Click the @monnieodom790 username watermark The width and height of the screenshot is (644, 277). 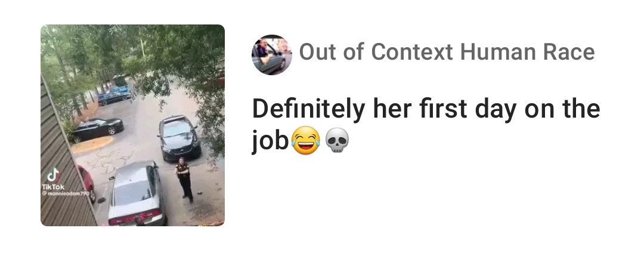(x=66, y=193)
